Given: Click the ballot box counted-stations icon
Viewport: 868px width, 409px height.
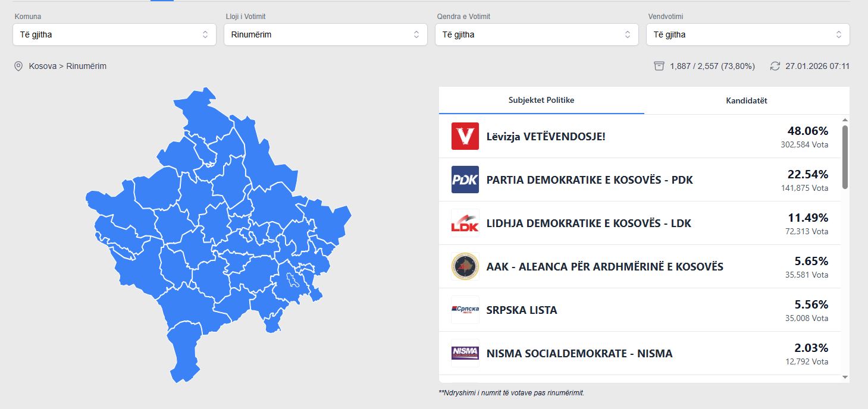Looking at the screenshot, I should tap(659, 66).
